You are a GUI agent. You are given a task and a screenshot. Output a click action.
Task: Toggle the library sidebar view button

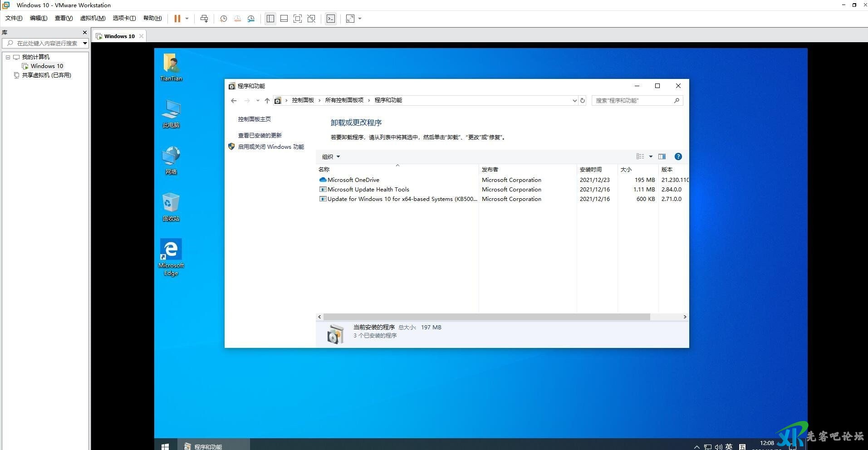point(270,19)
